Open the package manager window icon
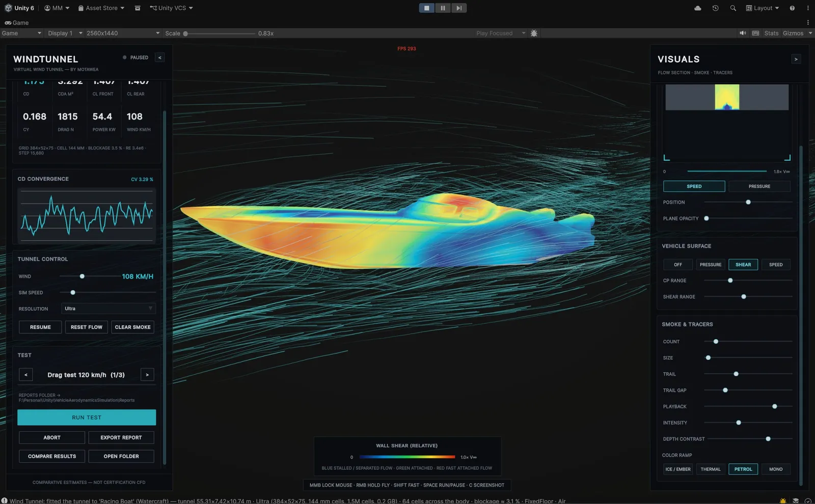This screenshot has width=815, height=504. pyautogui.click(x=138, y=8)
